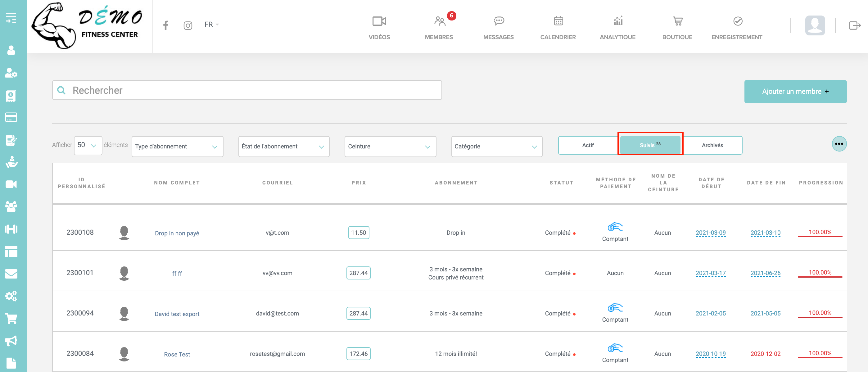Expand the Type d'abonnement dropdown
868x372 pixels.
177,147
